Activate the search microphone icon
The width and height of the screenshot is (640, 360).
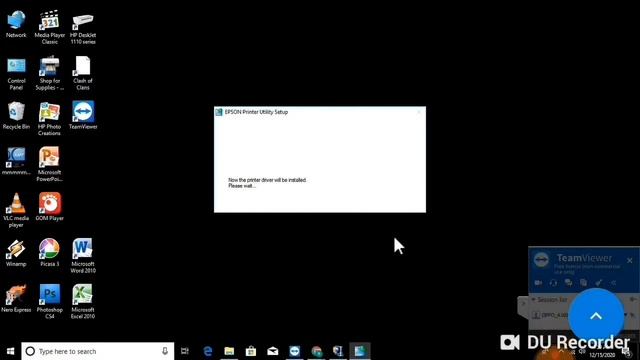[165, 351]
